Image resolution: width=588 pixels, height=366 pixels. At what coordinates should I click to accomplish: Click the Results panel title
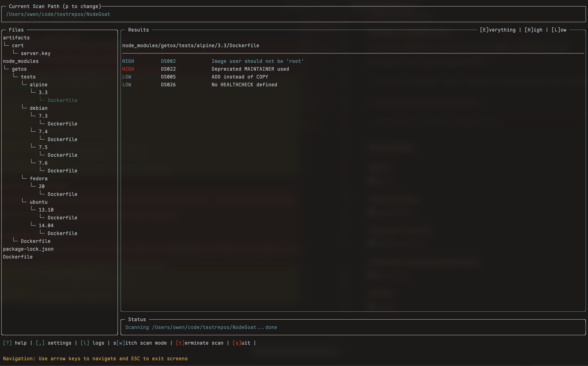pos(138,30)
